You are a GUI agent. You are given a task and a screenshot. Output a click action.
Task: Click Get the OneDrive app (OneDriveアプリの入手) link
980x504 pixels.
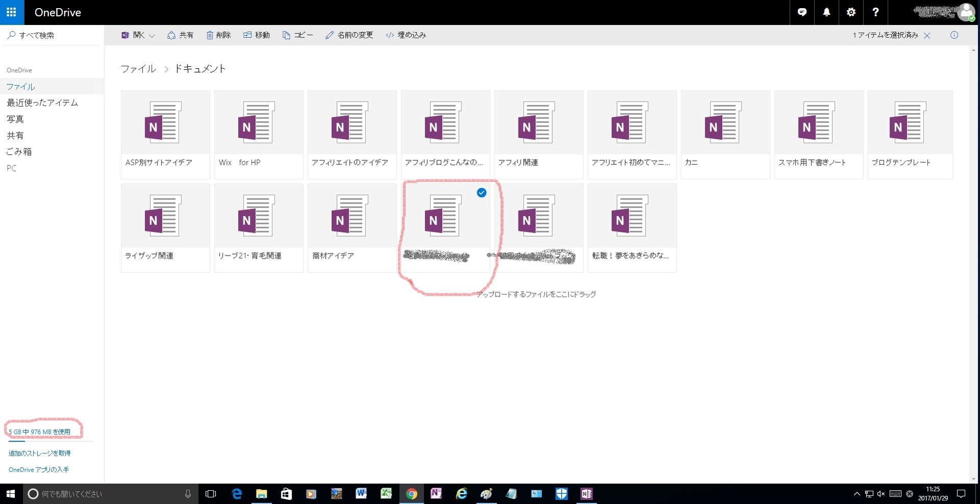tap(39, 469)
